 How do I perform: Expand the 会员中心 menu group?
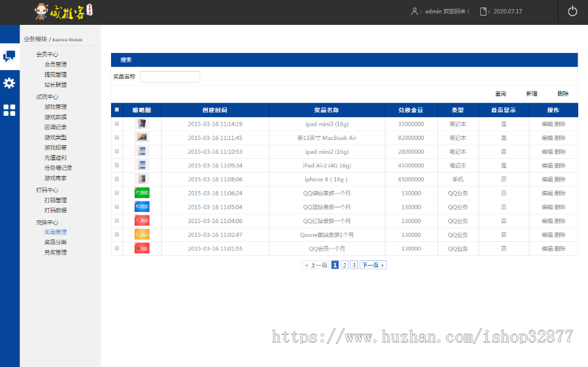(47, 54)
